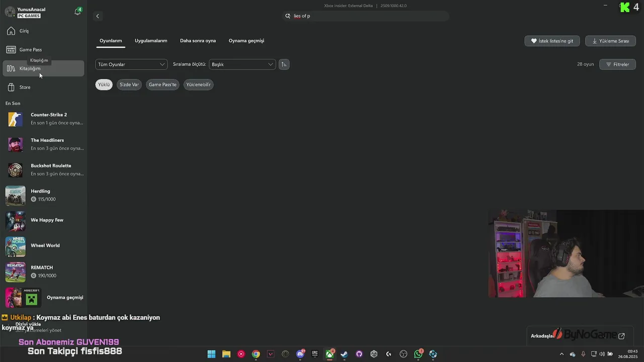Open The Headliners from recent list
Viewport: 644px width, 362px height.
[44, 144]
